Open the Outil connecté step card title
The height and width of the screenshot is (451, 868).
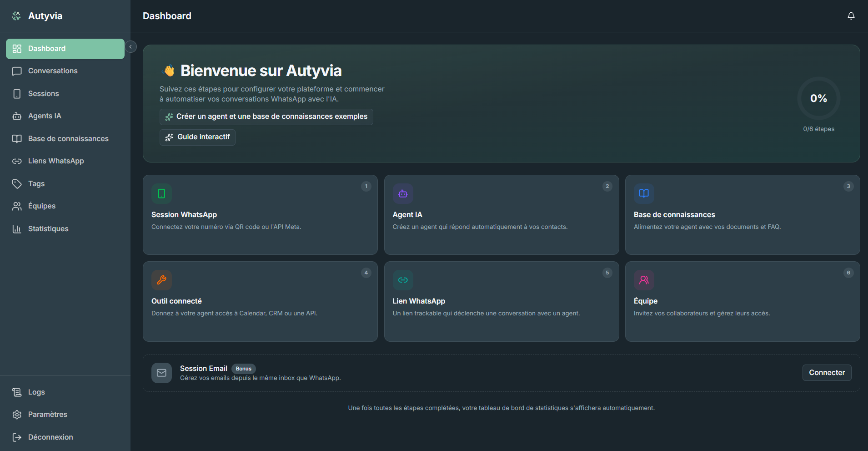click(x=176, y=301)
